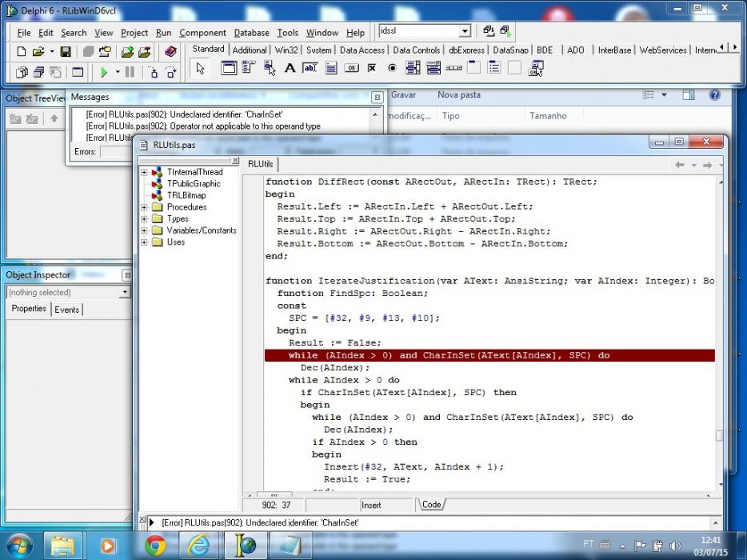Click Gravar in background window

coord(404,95)
